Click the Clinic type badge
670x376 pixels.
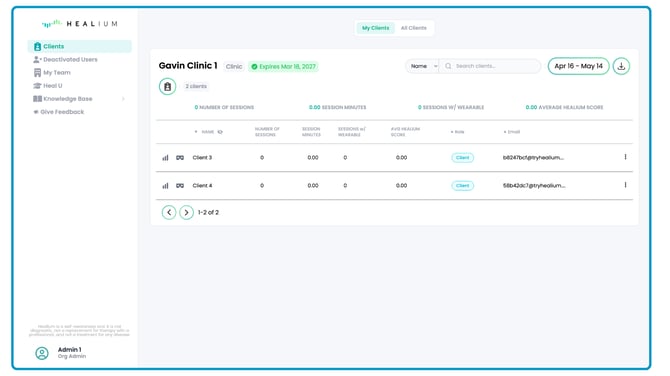(x=234, y=67)
